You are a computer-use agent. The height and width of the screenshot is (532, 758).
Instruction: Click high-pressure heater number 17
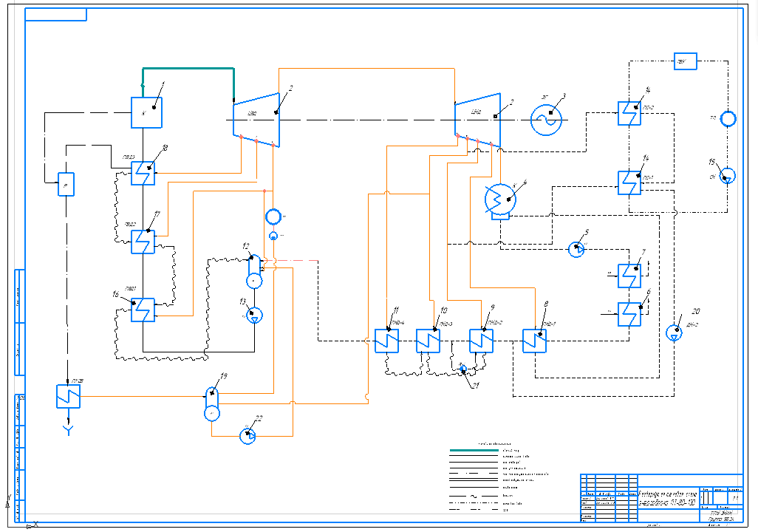[x=143, y=242]
